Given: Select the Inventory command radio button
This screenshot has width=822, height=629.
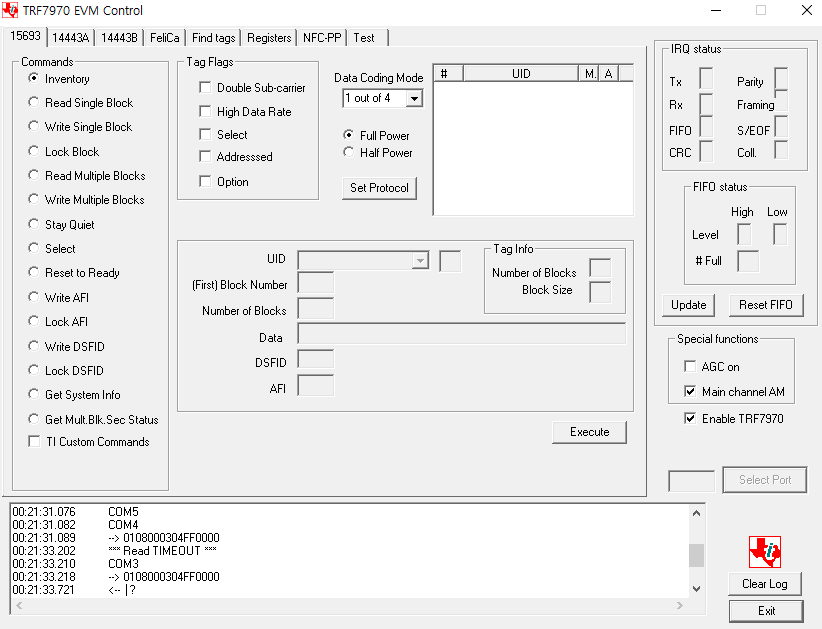Looking at the screenshot, I should click(x=34, y=78).
